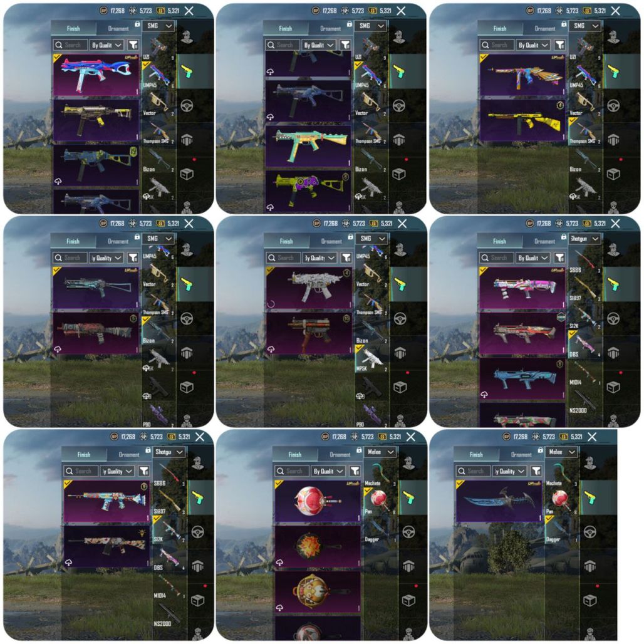Open By Quality sort dropdown above white MP5K skin
Image resolution: width=644 pixels, height=644 pixels.
pyautogui.click(x=319, y=257)
